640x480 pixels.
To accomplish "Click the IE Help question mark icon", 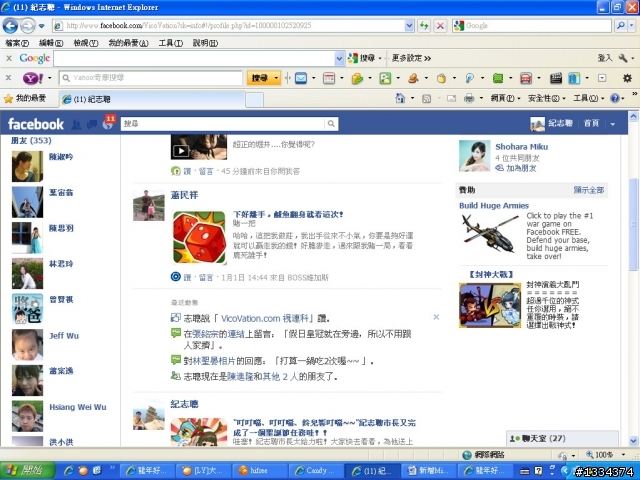I will click(615, 98).
